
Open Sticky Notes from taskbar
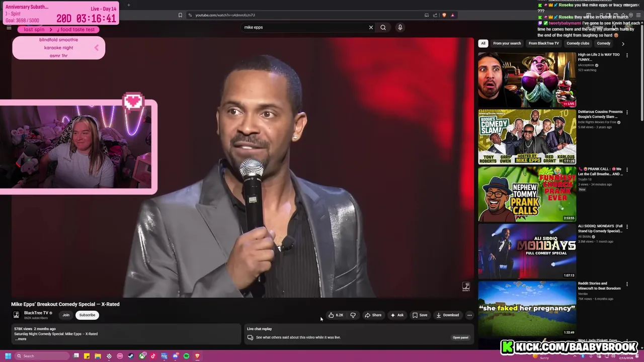[x=87, y=356]
